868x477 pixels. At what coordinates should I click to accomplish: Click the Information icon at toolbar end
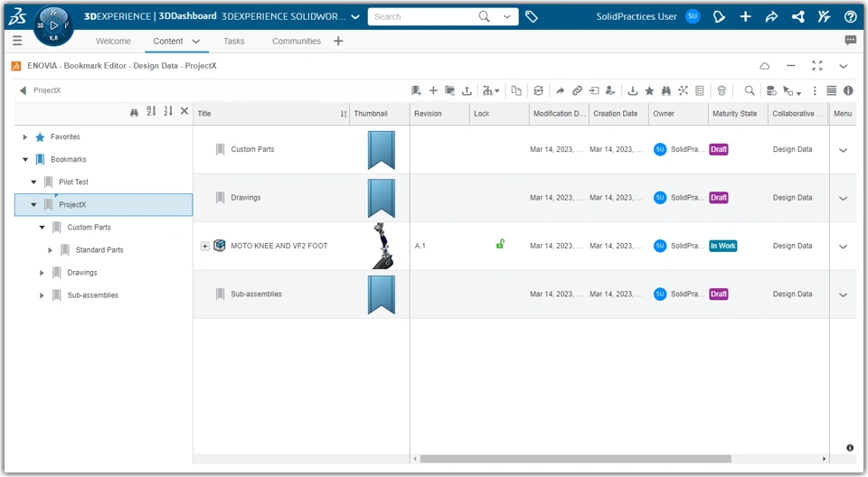(848, 90)
